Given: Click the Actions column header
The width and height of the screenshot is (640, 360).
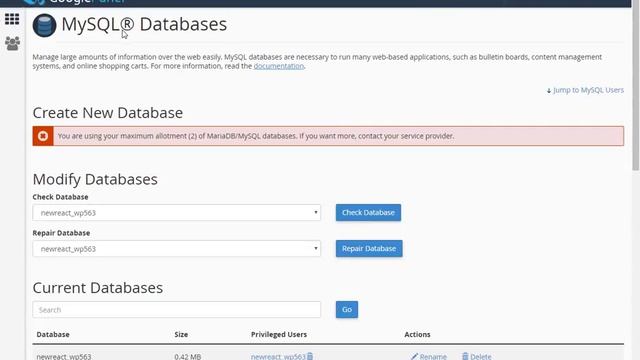Looking at the screenshot, I should 417,334.
